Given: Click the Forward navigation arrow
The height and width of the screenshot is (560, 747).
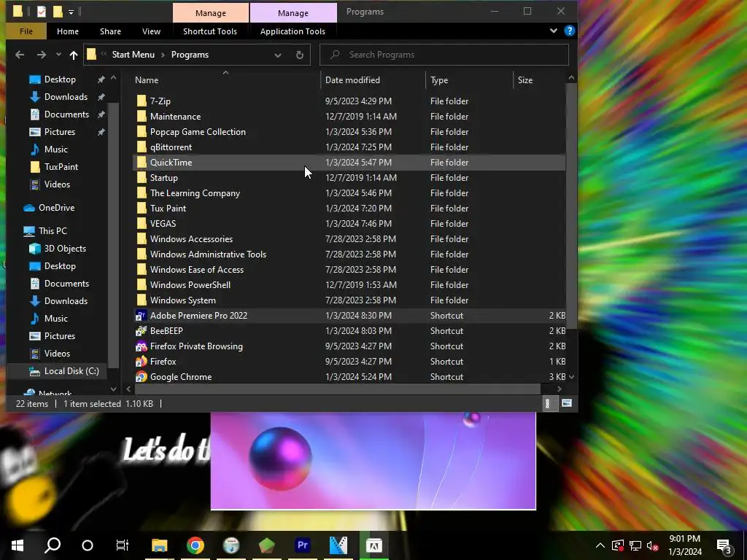Looking at the screenshot, I should [42, 55].
